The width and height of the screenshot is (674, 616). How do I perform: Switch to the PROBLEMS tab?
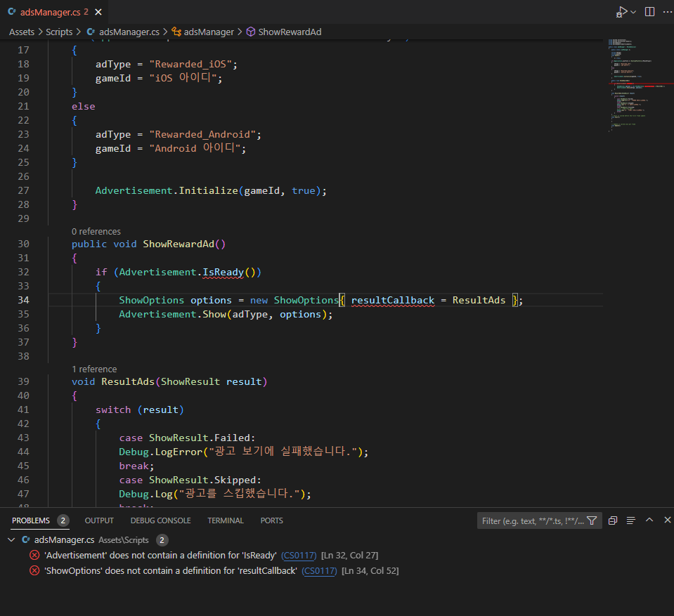pyautogui.click(x=31, y=520)
